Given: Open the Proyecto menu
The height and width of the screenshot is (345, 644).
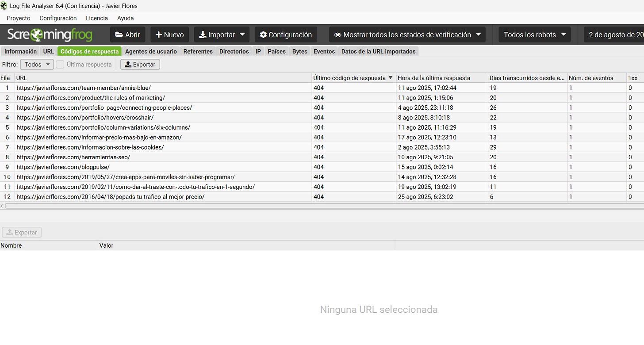Looking at the screenshot, I should click(19, 18).
